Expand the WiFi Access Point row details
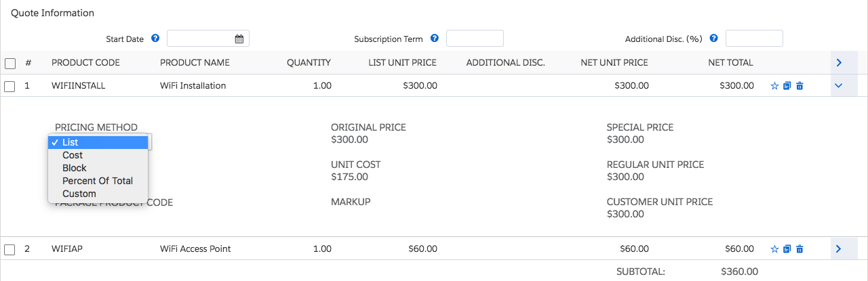The width and height of the screenshot is (868, 281). (x=839, y=249)
